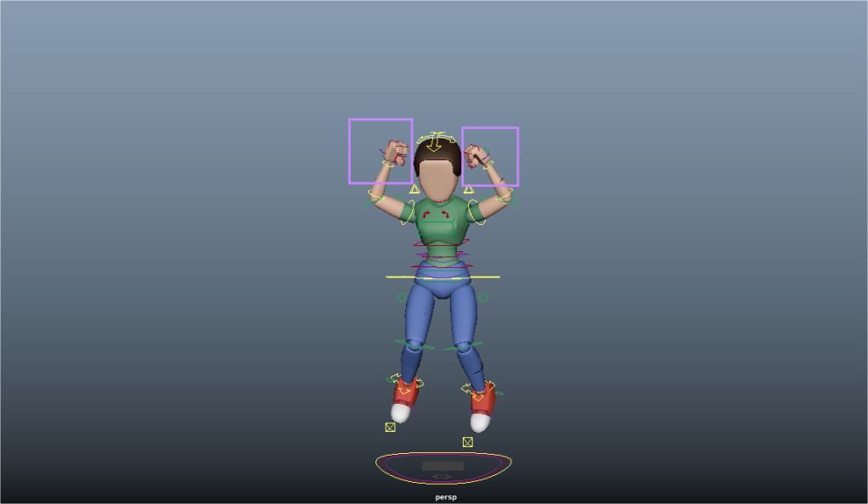868x504 pixels.
Task: Select the yellow ellipse around the screen-left sleeve
Action: point(407,213)
